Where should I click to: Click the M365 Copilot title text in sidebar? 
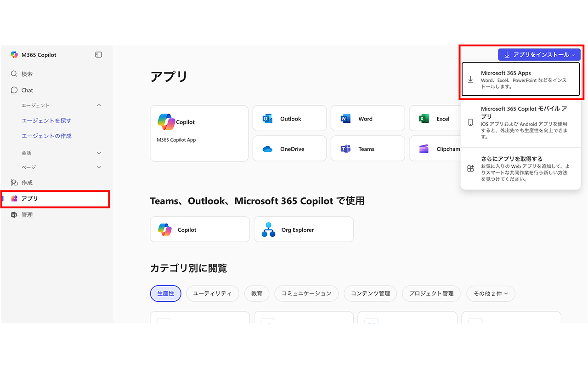point(39,55)
